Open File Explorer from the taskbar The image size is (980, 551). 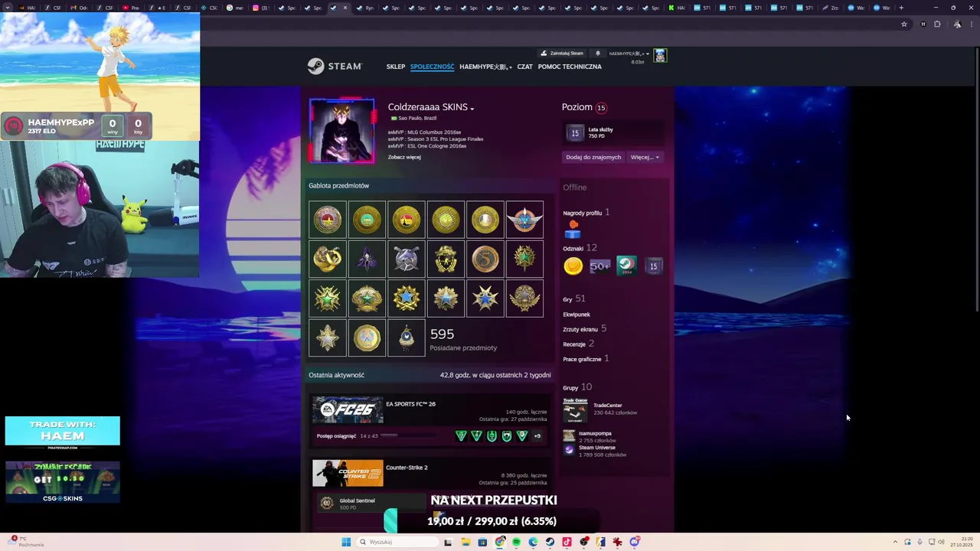tap(465, 542)
